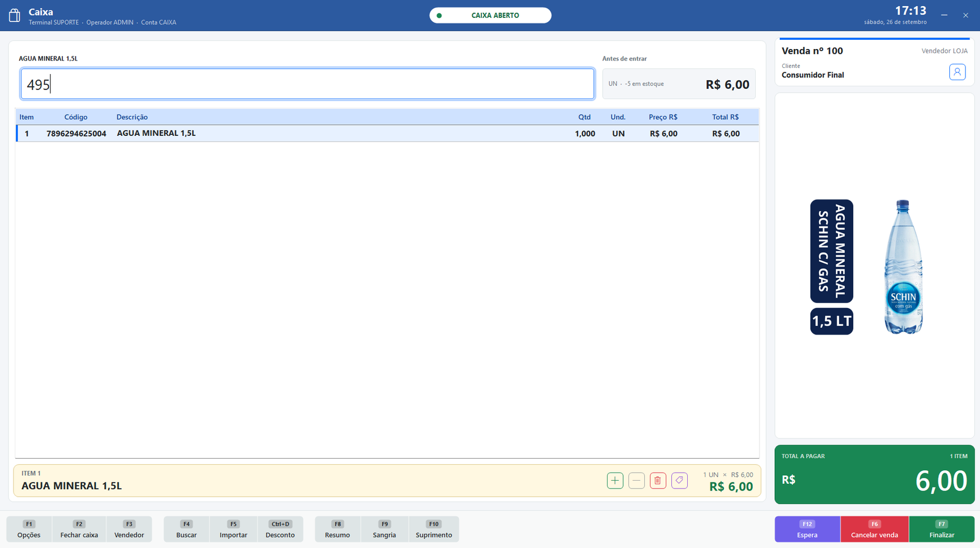This screenshot has width=980, height=548.
Task: Click the red Cancelar venda button
Action: point(875,529)
